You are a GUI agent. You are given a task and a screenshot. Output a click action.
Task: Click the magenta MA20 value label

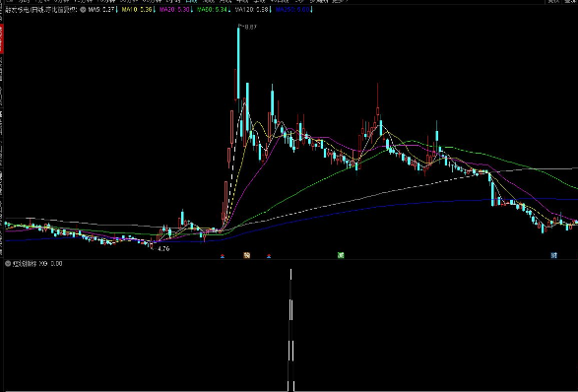pyautogui.click(x=174, y=10)
